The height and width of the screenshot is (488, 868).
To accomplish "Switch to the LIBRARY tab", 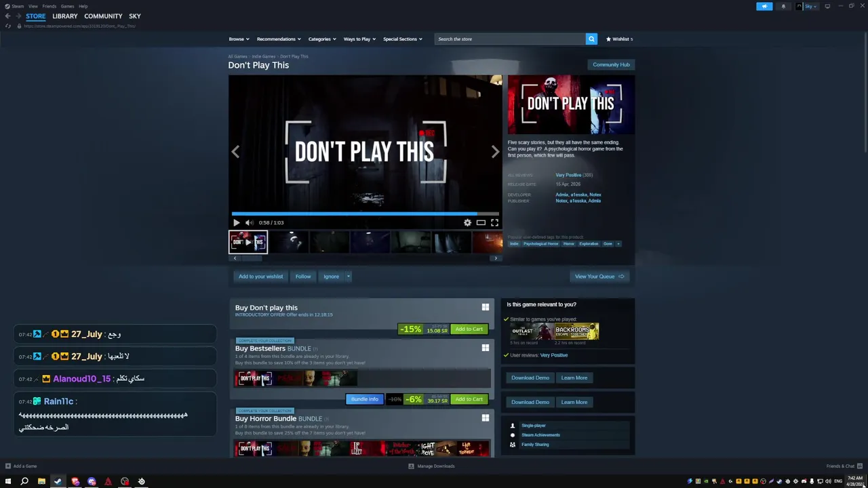I will coord(65,16).
